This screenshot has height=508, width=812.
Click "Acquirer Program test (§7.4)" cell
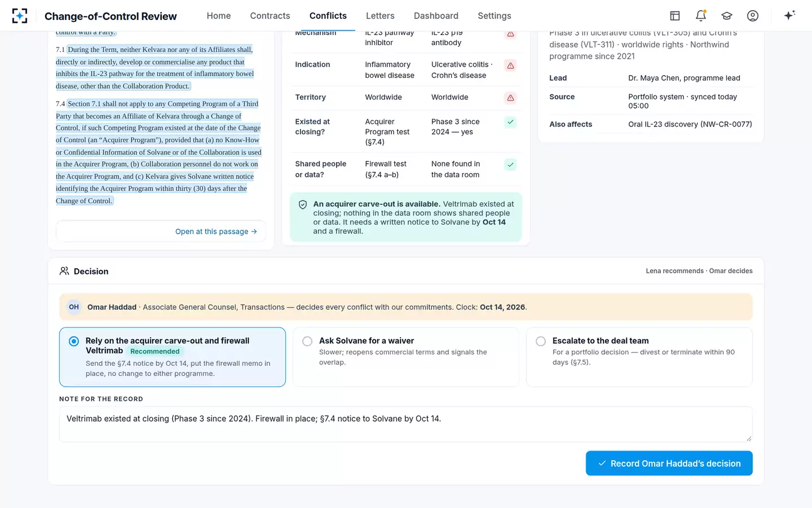387,132
